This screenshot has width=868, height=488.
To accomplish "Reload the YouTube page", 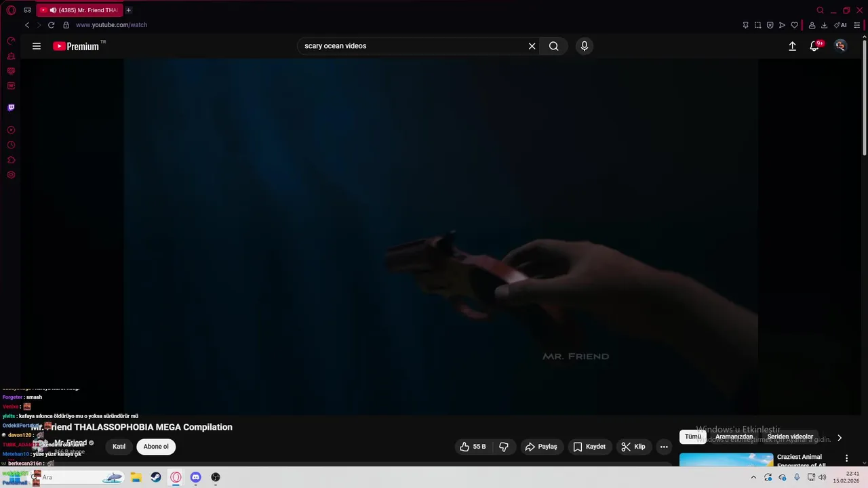I will pyautogui.click(x=51, y=25).
